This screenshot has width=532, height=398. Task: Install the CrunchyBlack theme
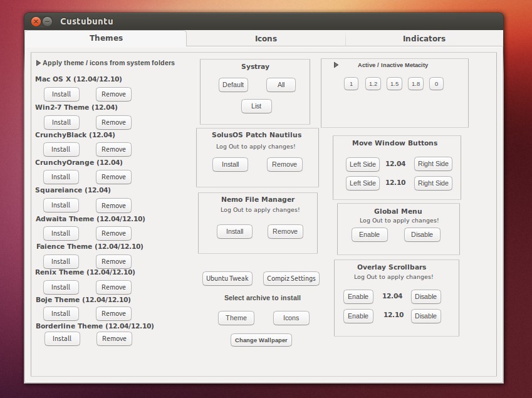61,149
